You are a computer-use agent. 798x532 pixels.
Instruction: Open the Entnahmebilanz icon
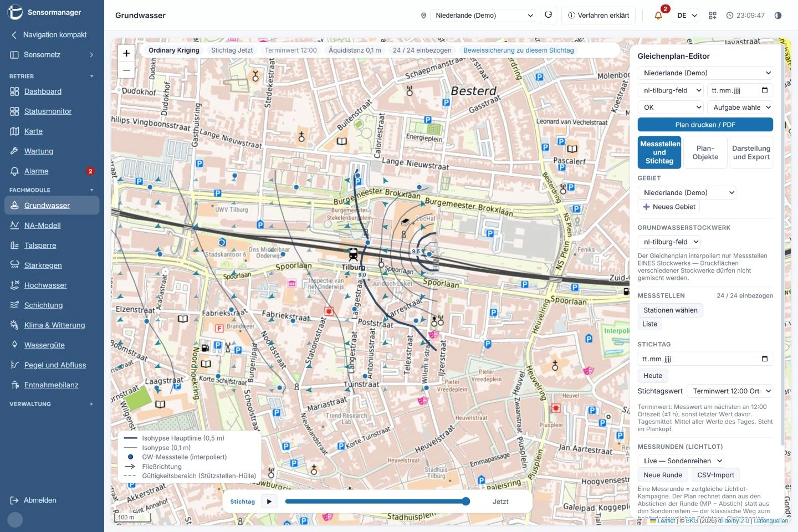(x=14, y=385)
